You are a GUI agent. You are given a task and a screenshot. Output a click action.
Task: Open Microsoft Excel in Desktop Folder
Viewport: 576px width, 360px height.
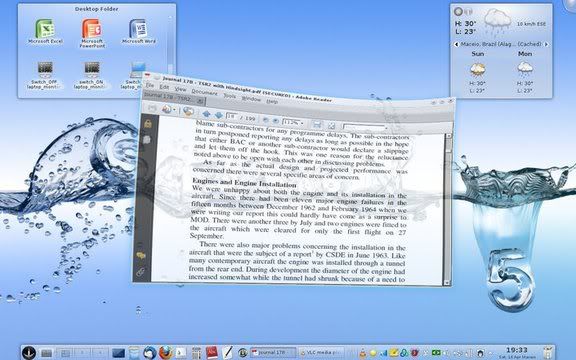(x=45, y=31)
